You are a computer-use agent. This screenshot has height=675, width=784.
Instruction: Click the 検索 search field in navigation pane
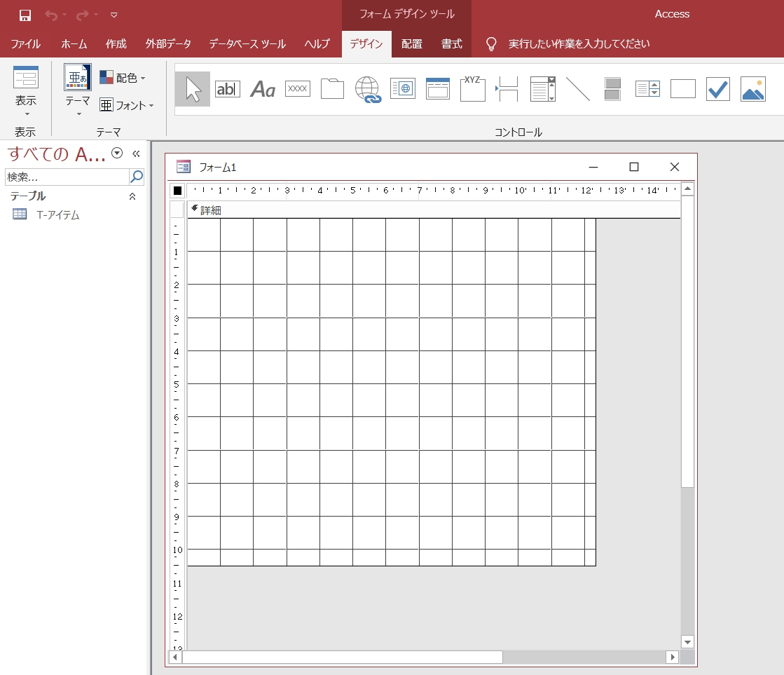pos(67,177)
